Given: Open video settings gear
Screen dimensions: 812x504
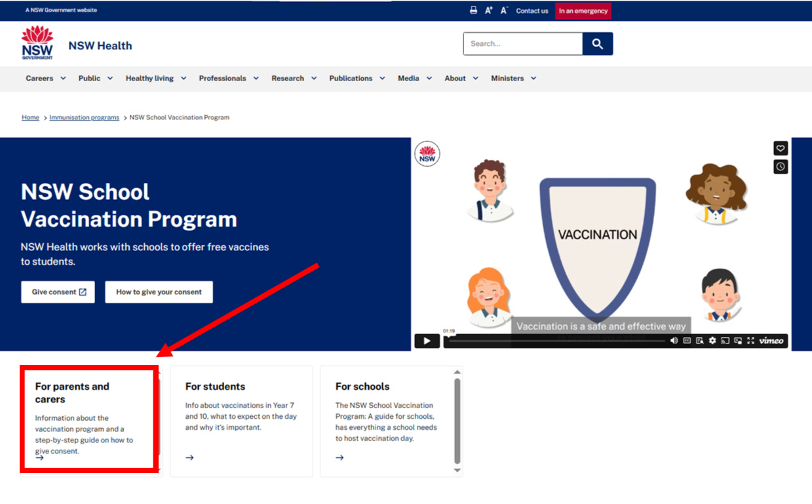Looking at the screenshot, I should (x=712, y=341).
